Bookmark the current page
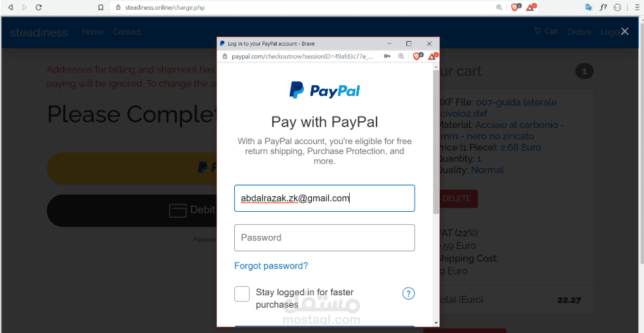Image resolution: width=644 pixels, height=333 pixels. 100,7
